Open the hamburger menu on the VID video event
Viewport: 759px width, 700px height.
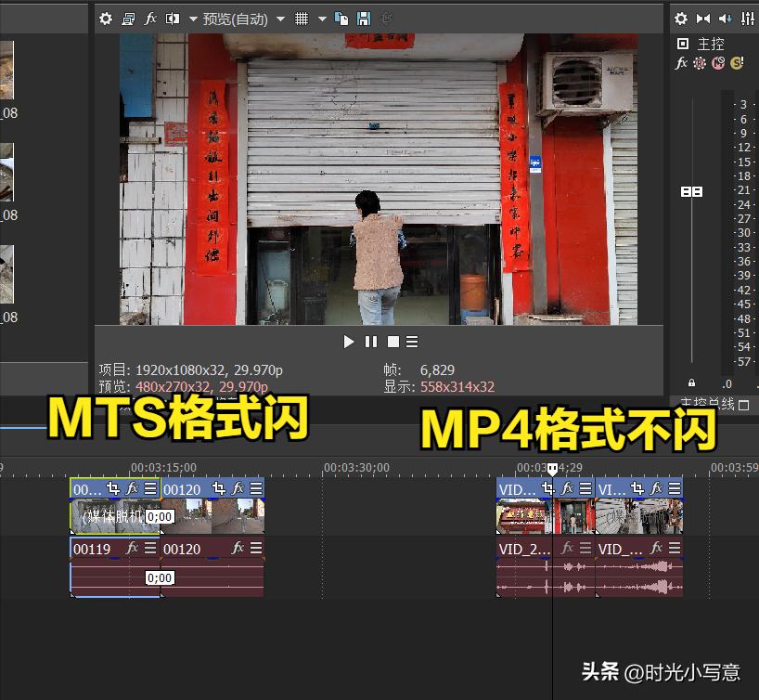584,488
